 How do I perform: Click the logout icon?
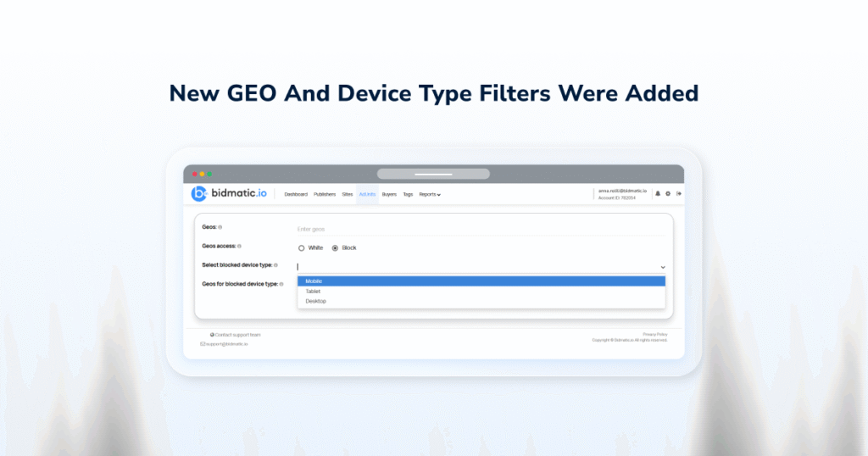(679, 194)
